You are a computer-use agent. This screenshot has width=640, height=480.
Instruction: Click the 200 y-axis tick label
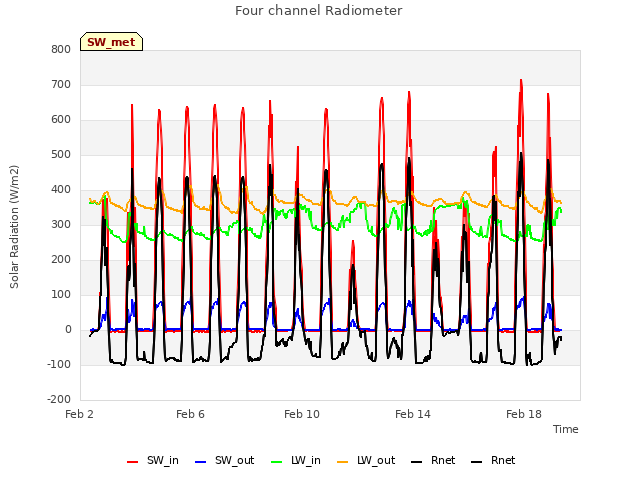click(61, 260)
